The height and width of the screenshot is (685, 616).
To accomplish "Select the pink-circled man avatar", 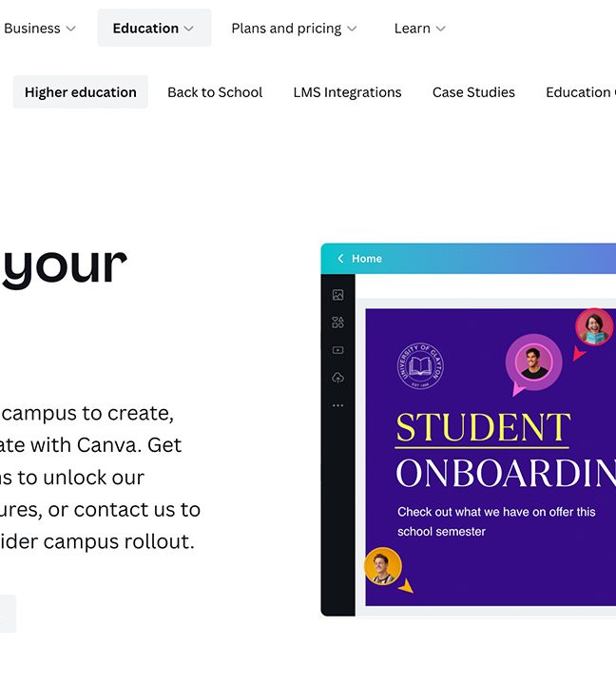I will coord(533,362).
